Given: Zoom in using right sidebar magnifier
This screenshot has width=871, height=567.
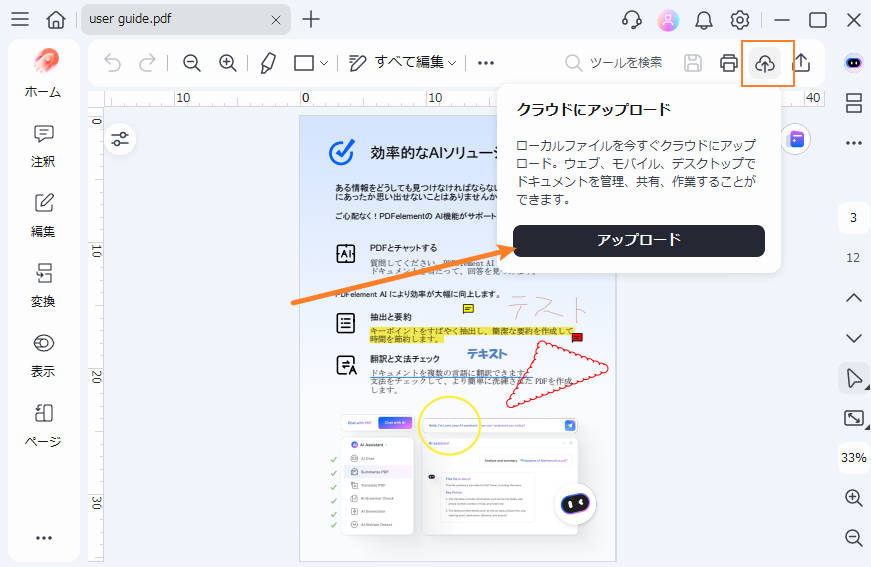Looking at the screenshot, I should (854, 498).
